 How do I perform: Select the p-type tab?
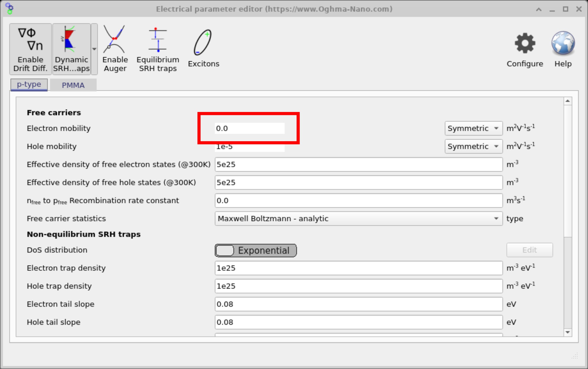pos(29,84)
